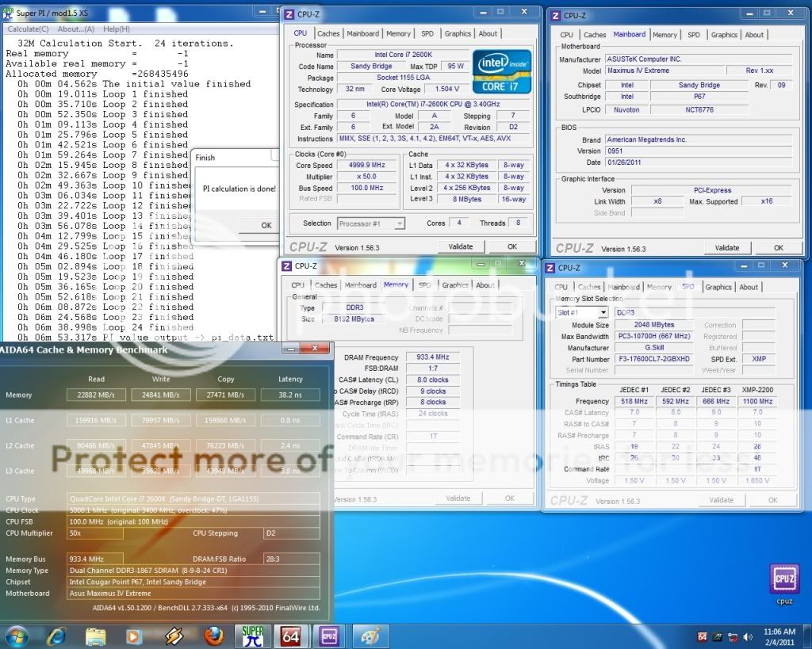Open Firefox from the taskbar
812x649 pixels.
[214, 636]
